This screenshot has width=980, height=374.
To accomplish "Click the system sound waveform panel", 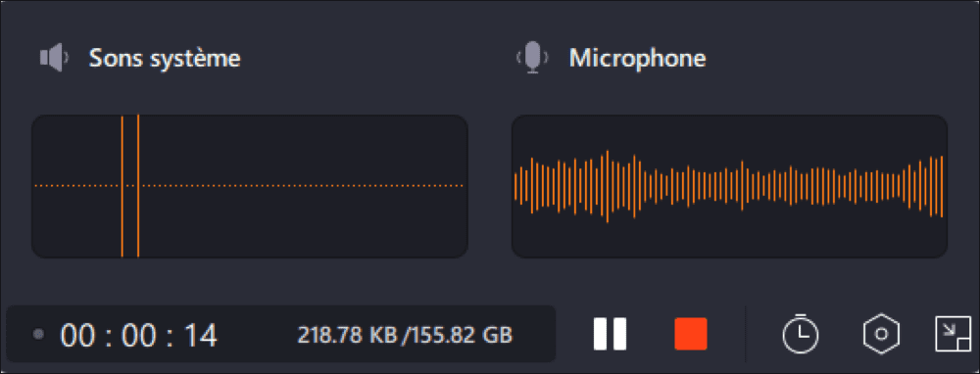I will (x=249, y=186).
